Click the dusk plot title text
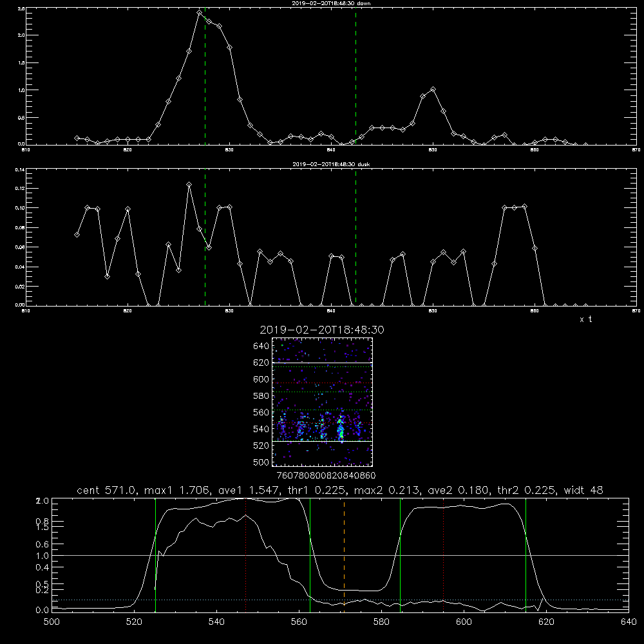 [331, 164]
